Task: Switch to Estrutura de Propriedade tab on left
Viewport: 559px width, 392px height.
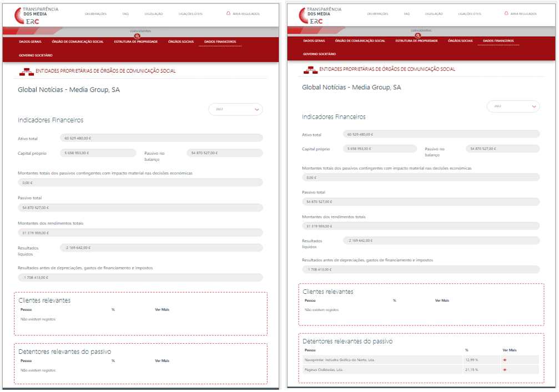Action: 136,42
